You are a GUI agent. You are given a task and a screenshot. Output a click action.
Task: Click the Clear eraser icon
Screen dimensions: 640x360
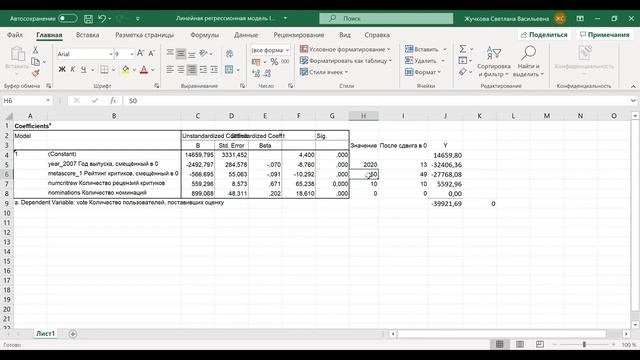pyautogui.click(x=462, y=72)
